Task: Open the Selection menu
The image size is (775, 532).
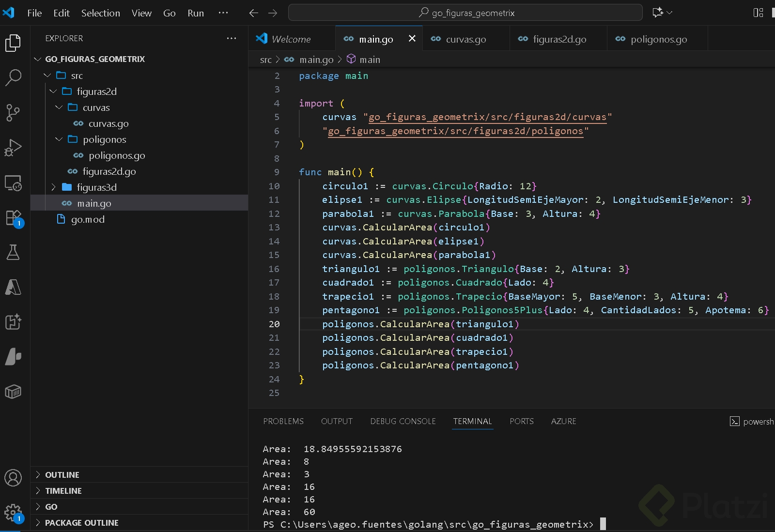Action: click(x=100, y=13)
